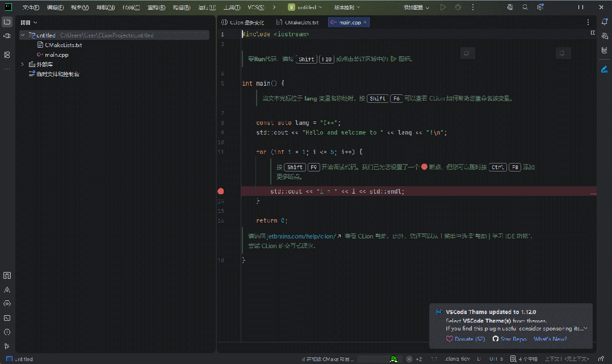The width and height of the screenshot is (612, 364).
Task: Toggle the Project tool window sidebar button
Action: pos(7,22)
